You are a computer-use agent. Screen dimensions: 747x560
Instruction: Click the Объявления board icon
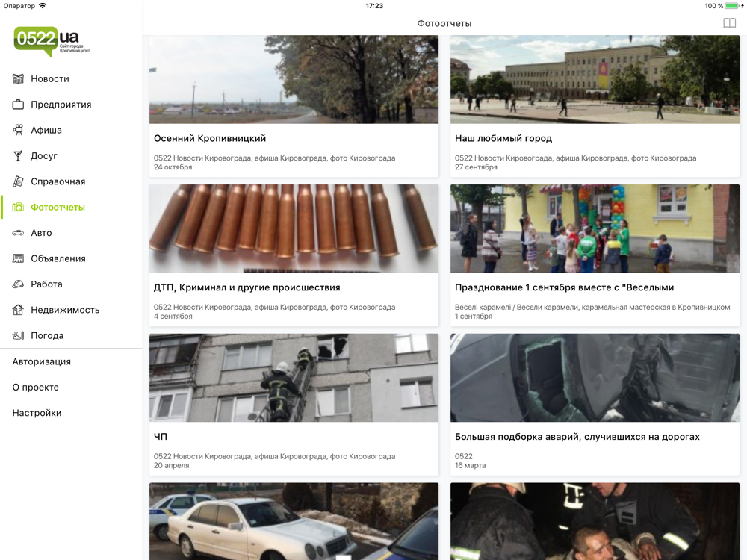[18, 259]
